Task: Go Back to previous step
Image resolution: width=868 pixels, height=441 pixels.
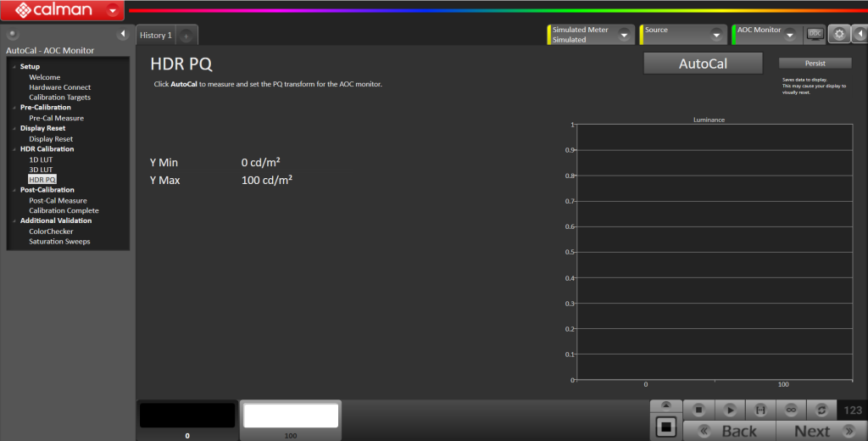Action: click(x=729, y=431)
